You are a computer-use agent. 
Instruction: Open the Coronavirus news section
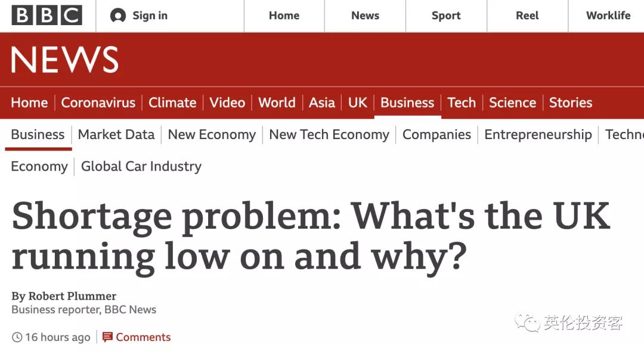coord(98,103)
